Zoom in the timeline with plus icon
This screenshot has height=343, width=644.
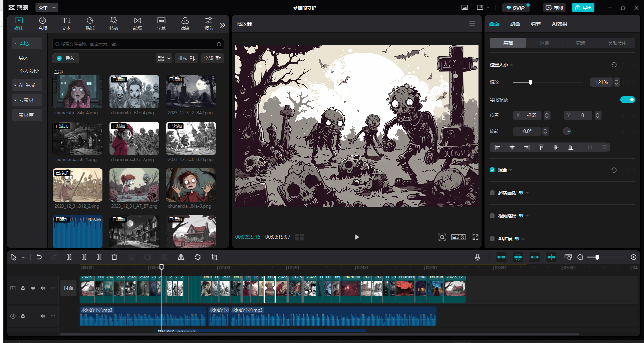tap(634, 257)
